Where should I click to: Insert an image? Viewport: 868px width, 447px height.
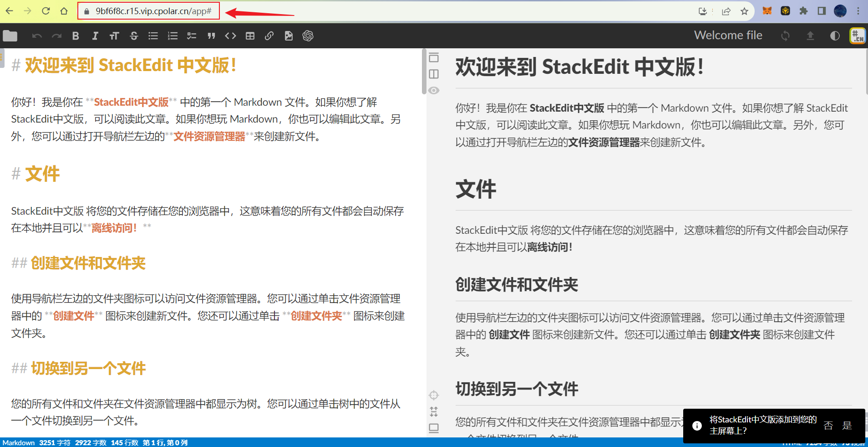(289, 36)
